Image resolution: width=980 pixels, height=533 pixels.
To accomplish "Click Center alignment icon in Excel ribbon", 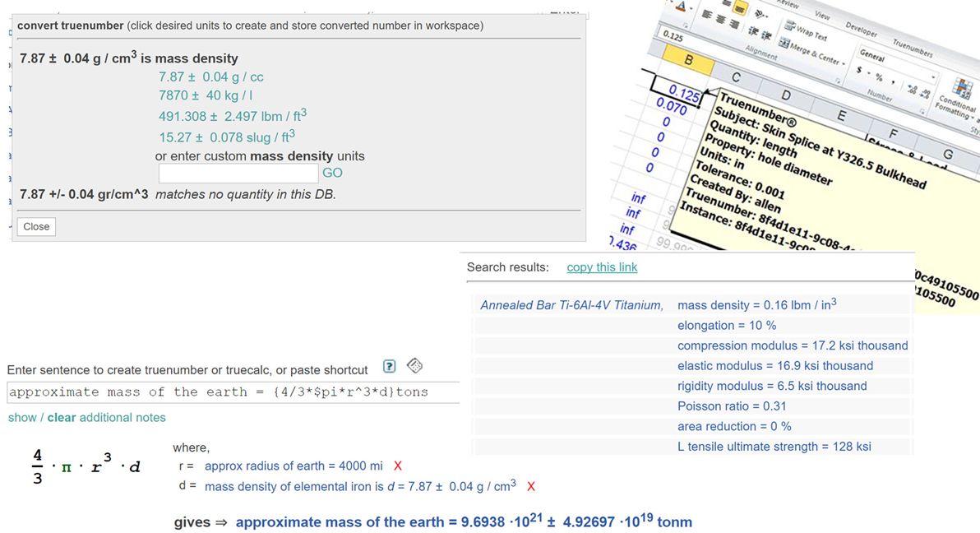I will click(x=721, y=20).
